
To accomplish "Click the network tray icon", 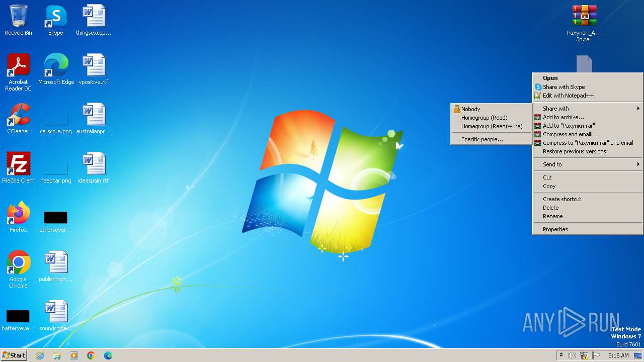I will click(x=584, y=355).
